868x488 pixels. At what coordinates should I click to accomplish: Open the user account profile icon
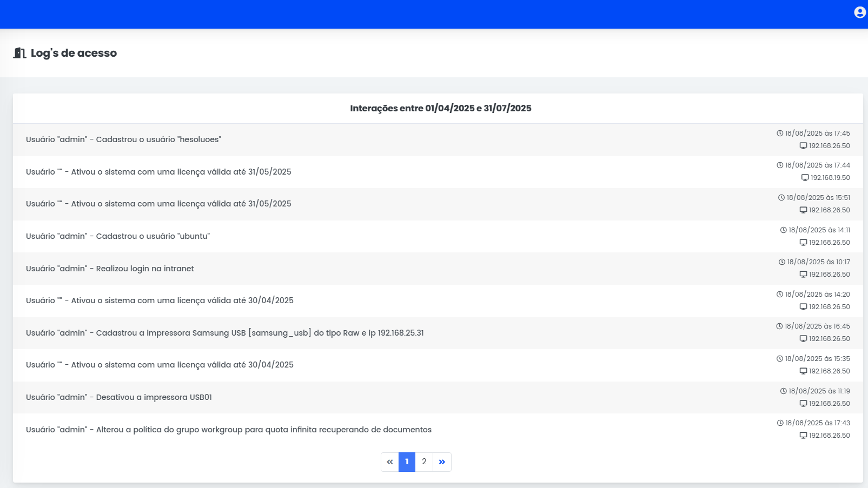[x=859, y=12]
